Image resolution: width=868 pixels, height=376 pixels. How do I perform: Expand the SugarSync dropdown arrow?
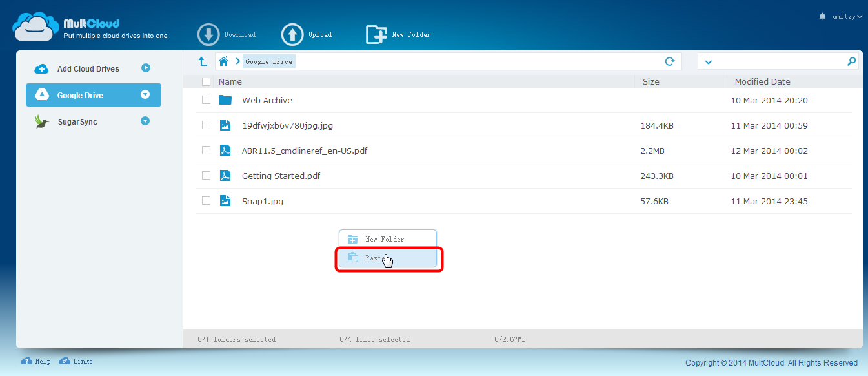tap(145, 121)
